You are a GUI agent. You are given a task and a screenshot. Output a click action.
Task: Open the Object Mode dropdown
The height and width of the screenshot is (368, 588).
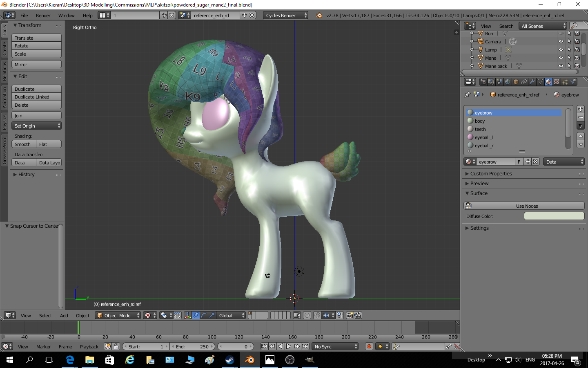tap(118, 315)
